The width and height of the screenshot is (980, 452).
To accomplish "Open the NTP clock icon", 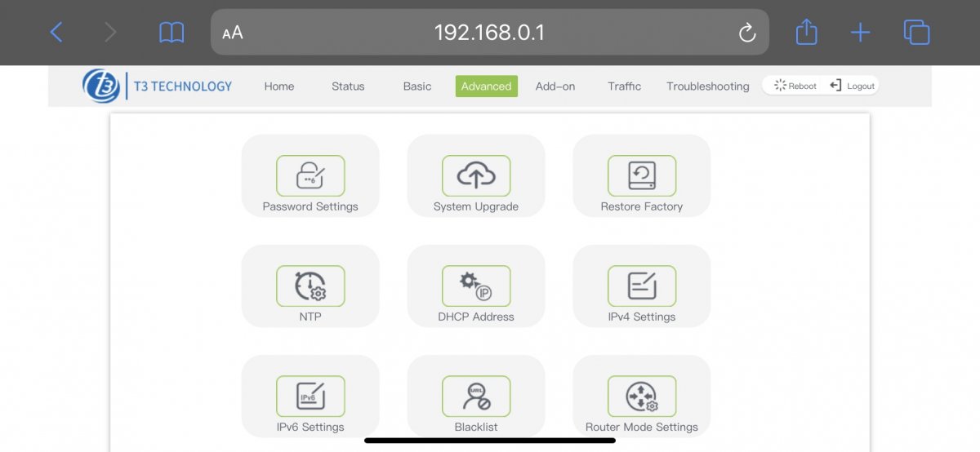I will (x=310, y=286).
